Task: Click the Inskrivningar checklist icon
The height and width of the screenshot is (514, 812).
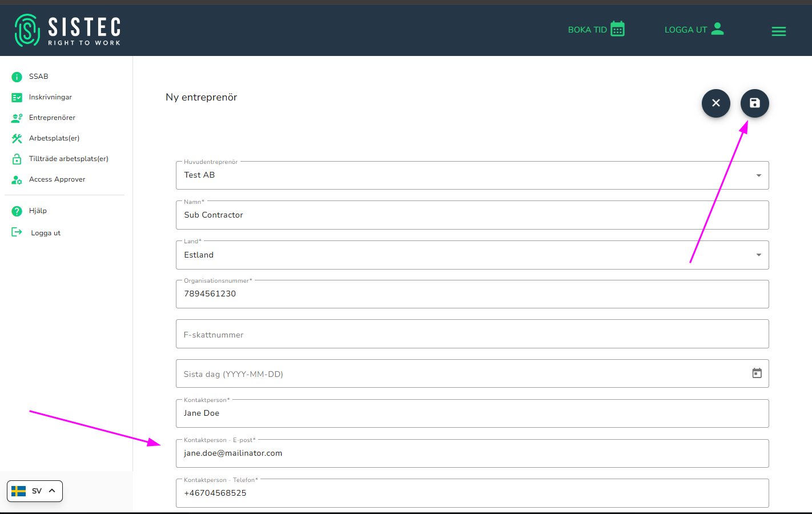Action: 17,98
